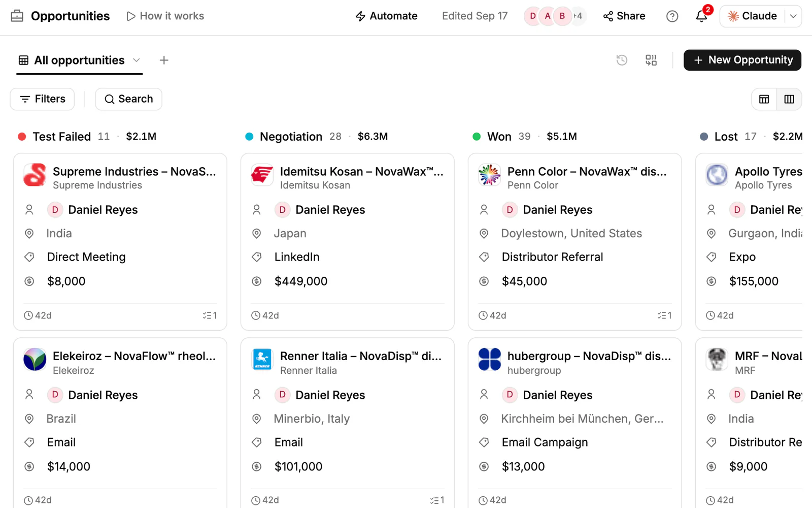Click the MRF company logo
This screenshot has height=508, width=812.
tap(717, 360)
